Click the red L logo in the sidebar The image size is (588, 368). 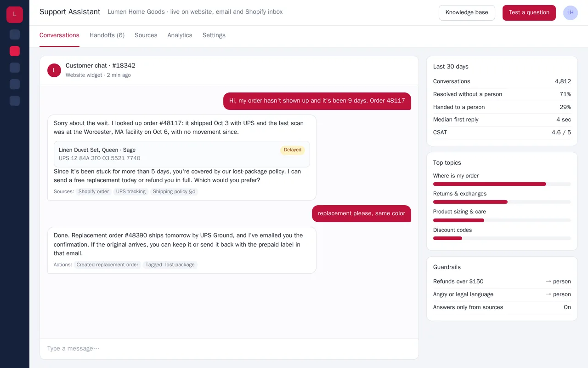click(15, 15)
